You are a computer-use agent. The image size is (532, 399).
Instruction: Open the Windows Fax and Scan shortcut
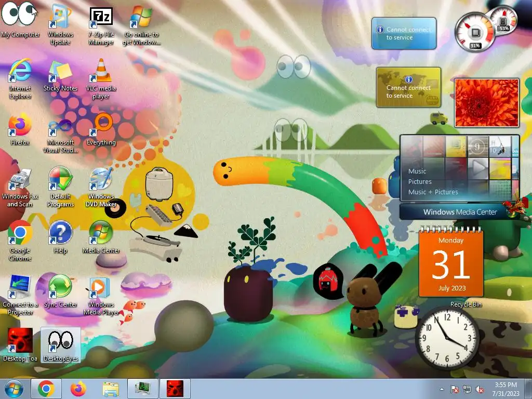click(x=20, y=187)
